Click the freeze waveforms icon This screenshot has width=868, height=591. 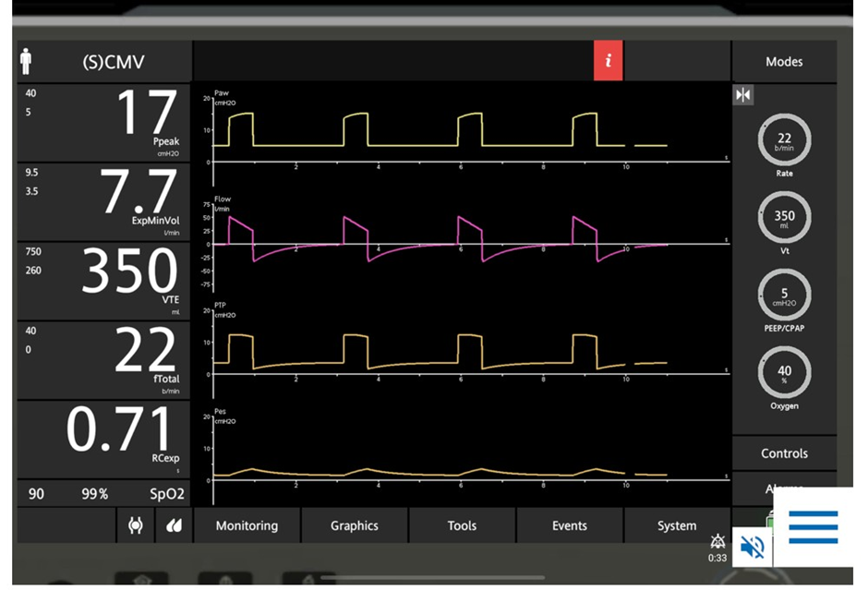[x=743, y=95]
